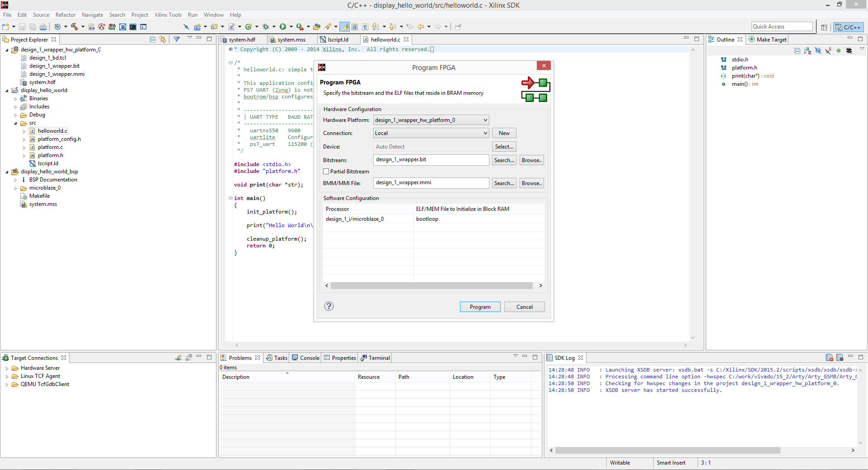868x470 pixels.
Task: Collapse the src folder node
Action: [15, 123]
